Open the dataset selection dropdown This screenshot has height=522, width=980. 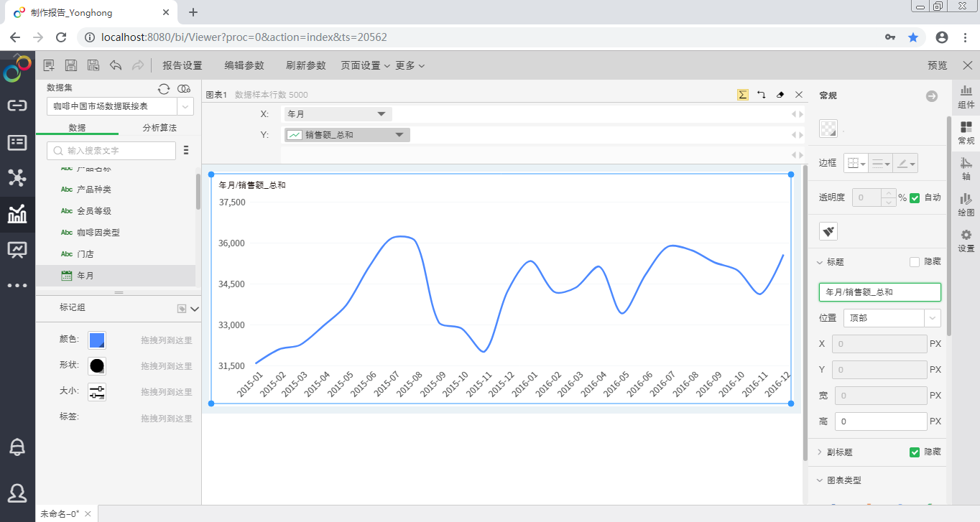(x=185, y=106)
